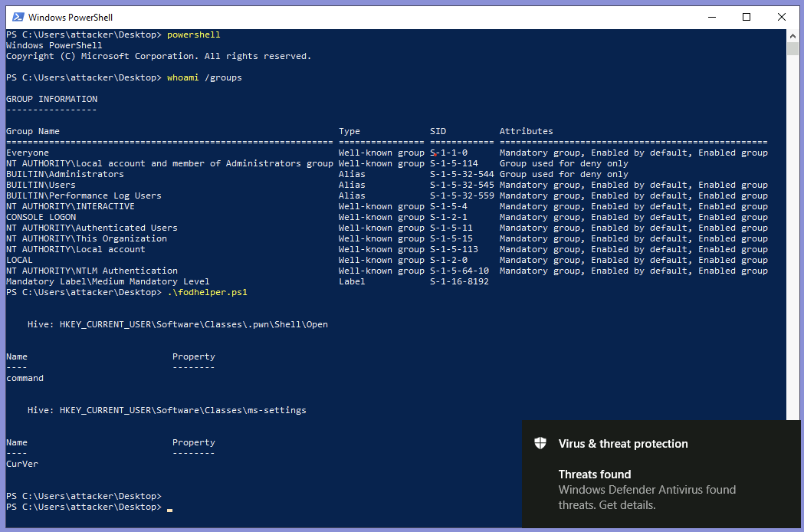Click the SID value S-1-5-32-544
The width and height of the screenshot is (804, 532).
tap(462, 175)
